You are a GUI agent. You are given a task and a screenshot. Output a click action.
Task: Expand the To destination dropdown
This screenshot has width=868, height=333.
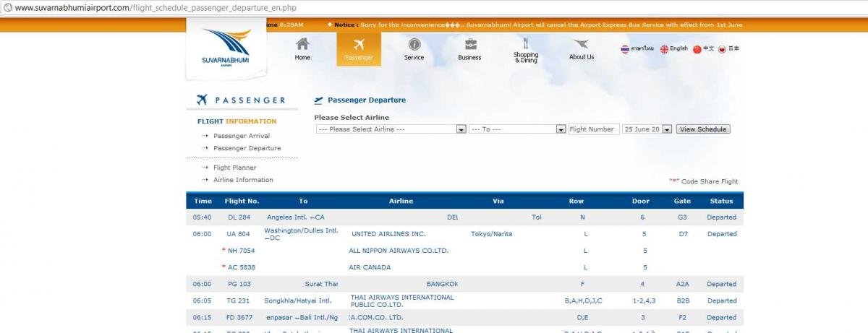point(517,129)
